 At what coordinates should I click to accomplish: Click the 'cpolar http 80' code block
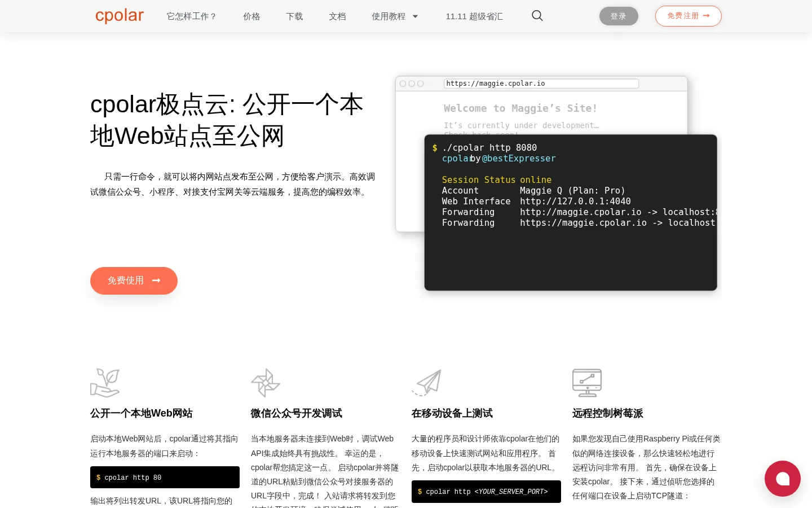tap(165, 478)
